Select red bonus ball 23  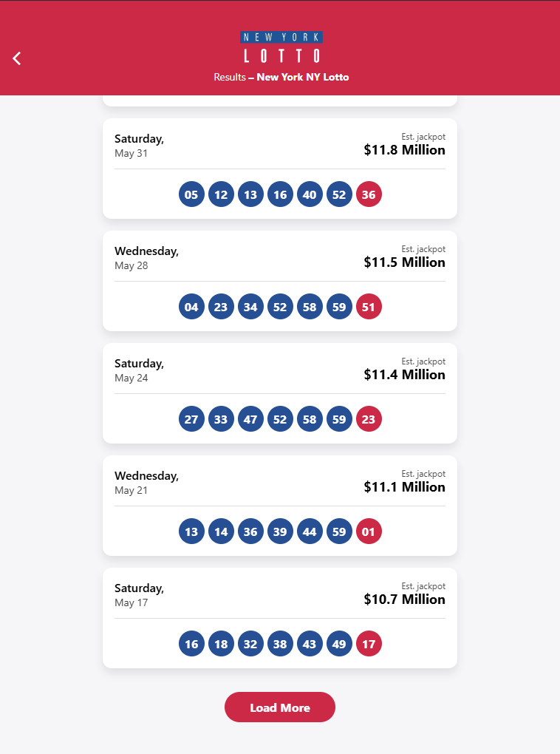coord(369,420)
